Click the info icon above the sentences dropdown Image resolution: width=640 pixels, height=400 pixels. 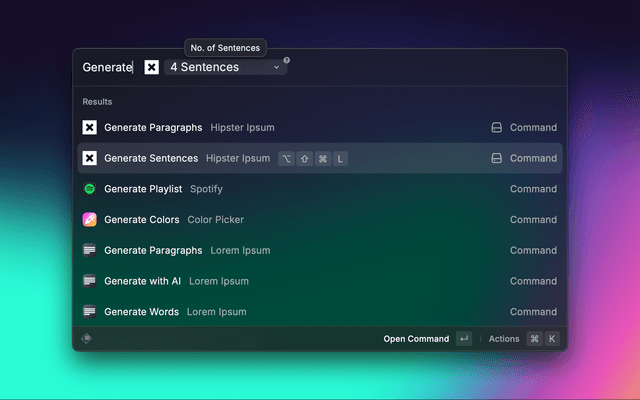[x=286, y=60]
